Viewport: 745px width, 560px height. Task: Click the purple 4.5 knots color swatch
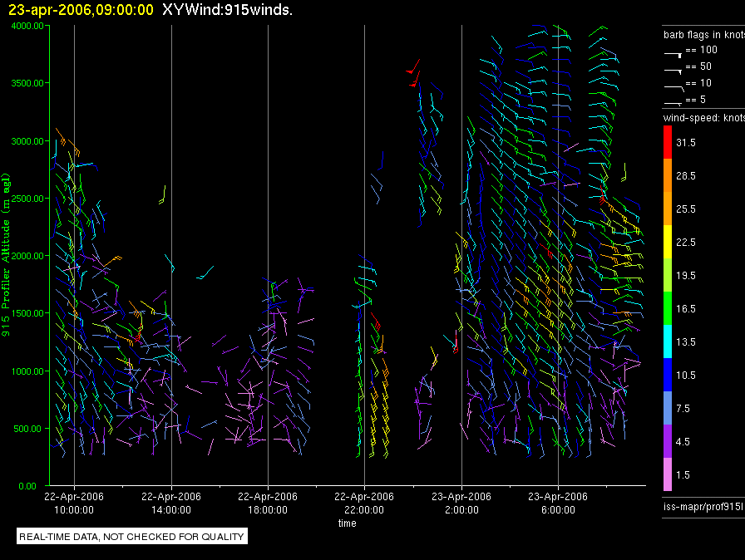(x=669, y=441)
